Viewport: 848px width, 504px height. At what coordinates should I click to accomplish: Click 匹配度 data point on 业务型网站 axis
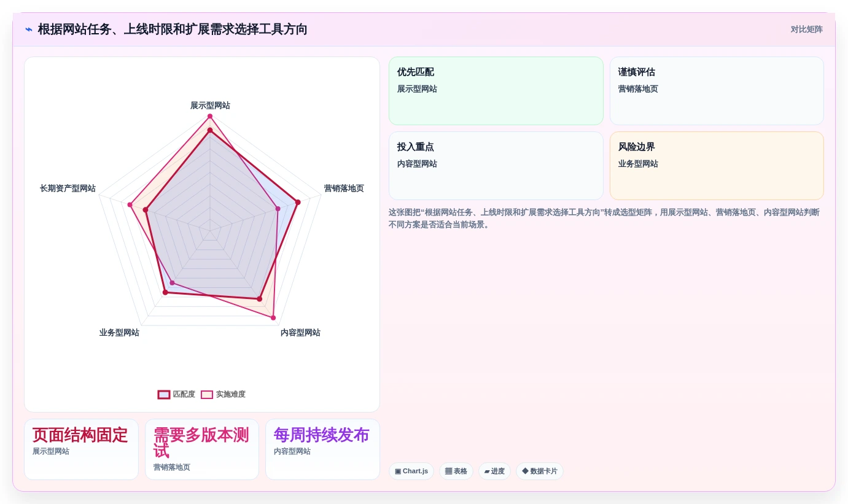pos(165,292)
